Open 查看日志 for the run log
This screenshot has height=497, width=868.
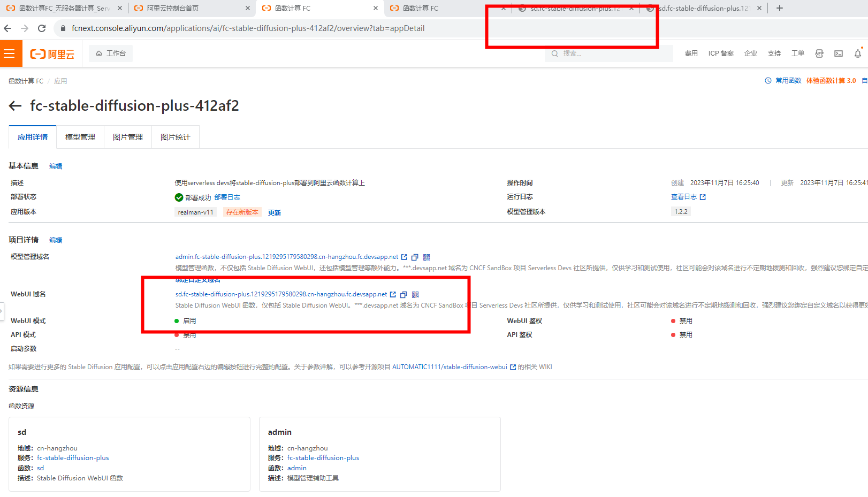pos(688,197)
